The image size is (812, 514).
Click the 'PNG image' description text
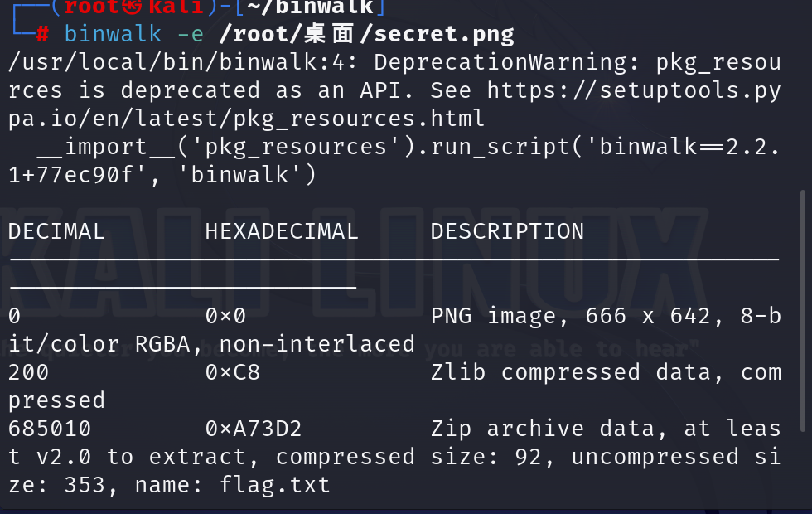(x=494, y=316)
